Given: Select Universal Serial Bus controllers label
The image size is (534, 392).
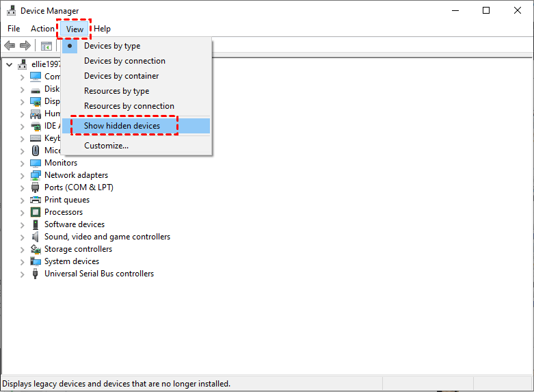Looking at the screenshot, I should (99, 274).
